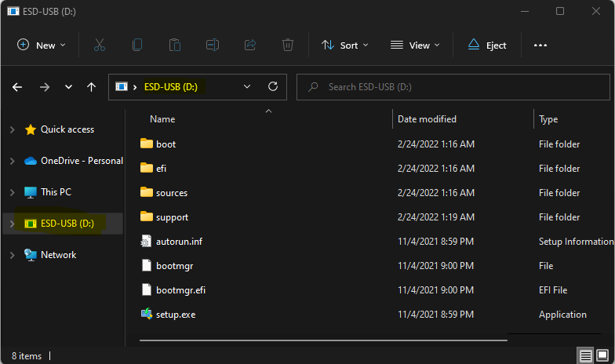Expand the This PC tree node
This screenshot has width=615, height=364.
click(x=13, y=192)
